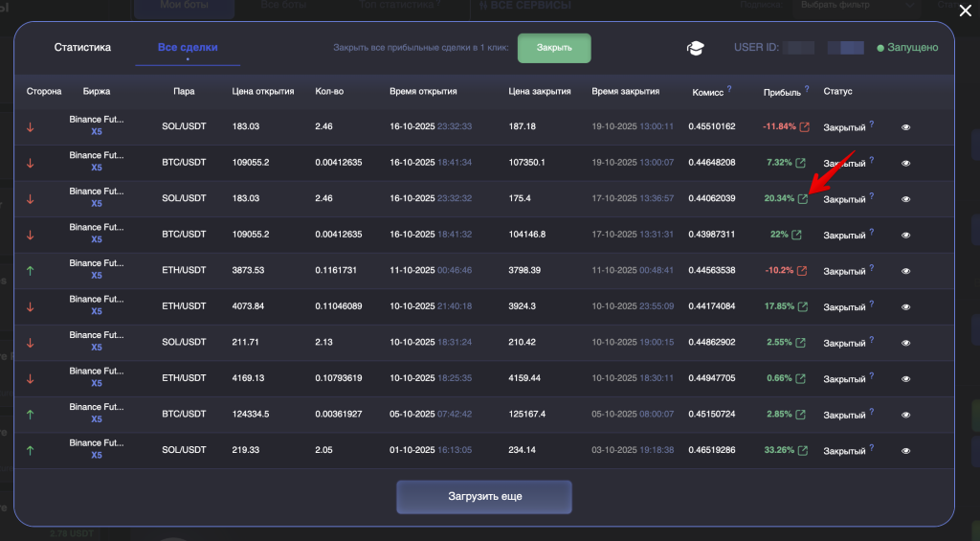Toggle eye icon for first SOL/USDT trade
This screenshot has height=541, width=980.
[906, 127]
